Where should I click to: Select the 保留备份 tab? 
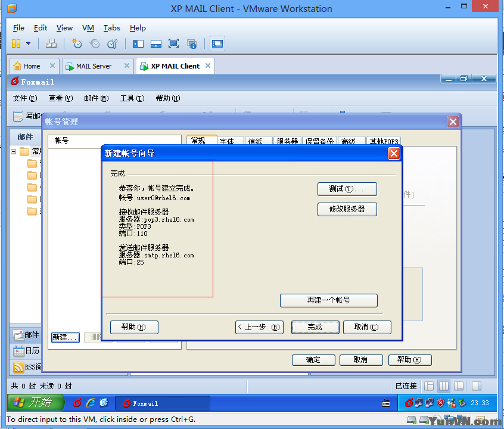pyautogui.click(x=319, y=141)
